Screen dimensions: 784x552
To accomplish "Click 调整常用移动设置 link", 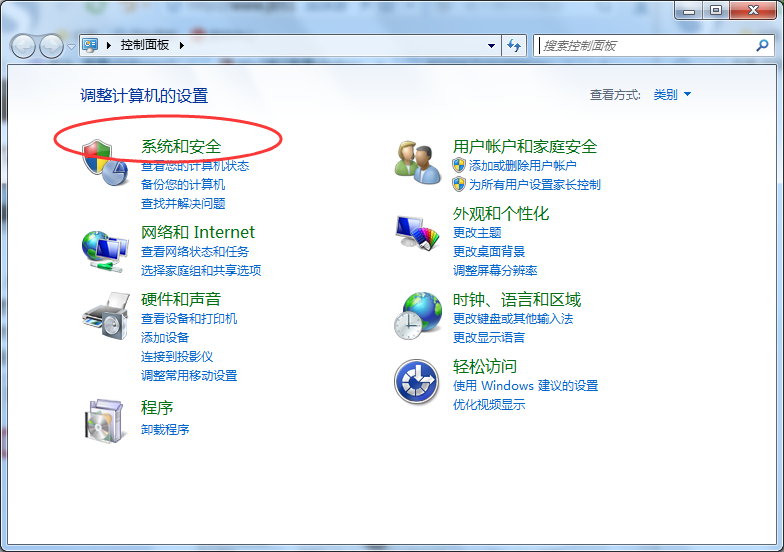I will [x=189, y=376].
